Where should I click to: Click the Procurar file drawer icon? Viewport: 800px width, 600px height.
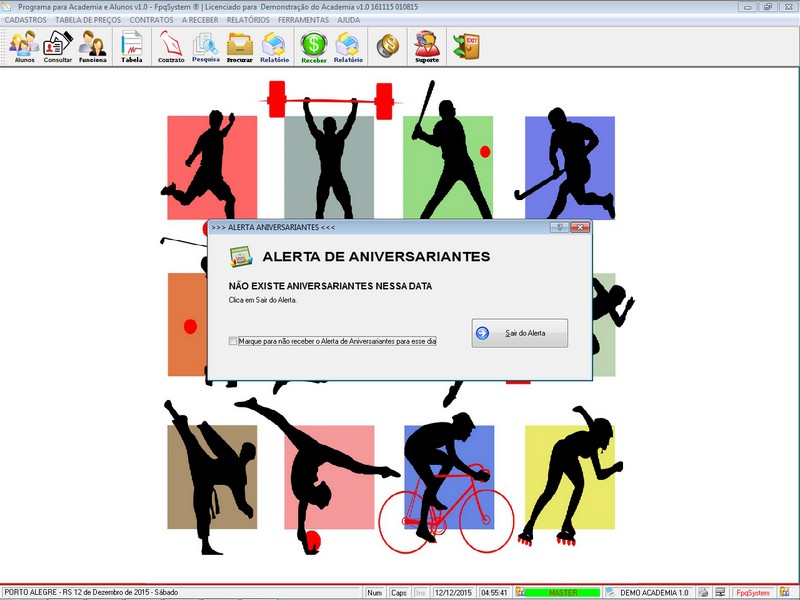pos(240,46)
